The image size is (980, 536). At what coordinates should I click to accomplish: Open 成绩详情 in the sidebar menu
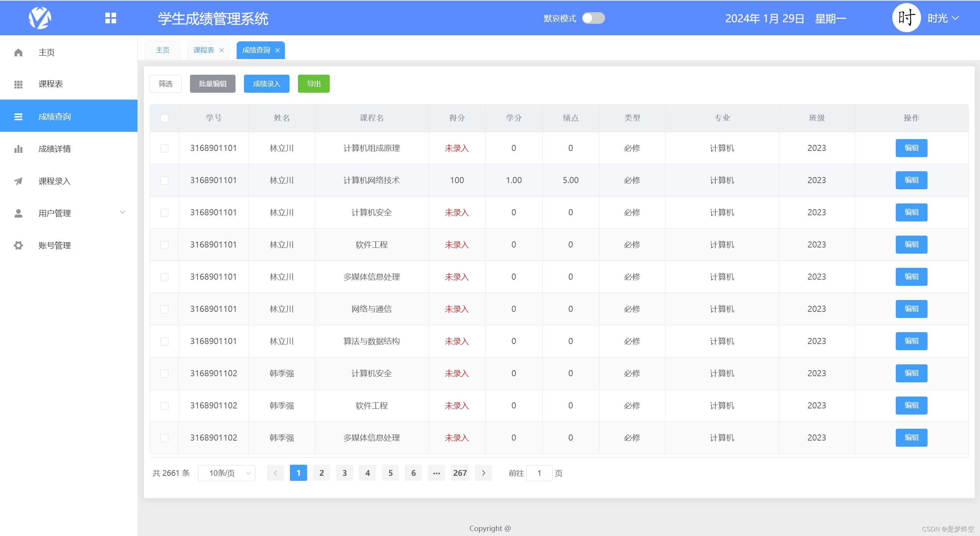(55, 149)
